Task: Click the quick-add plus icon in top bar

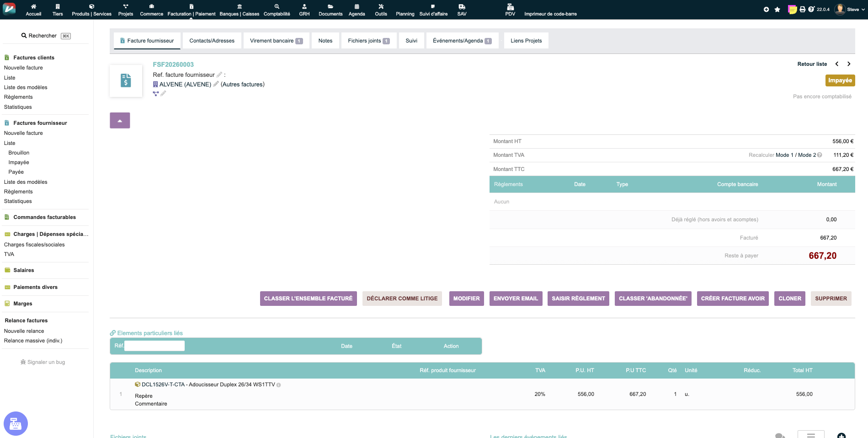Action: tap(766, 10)
